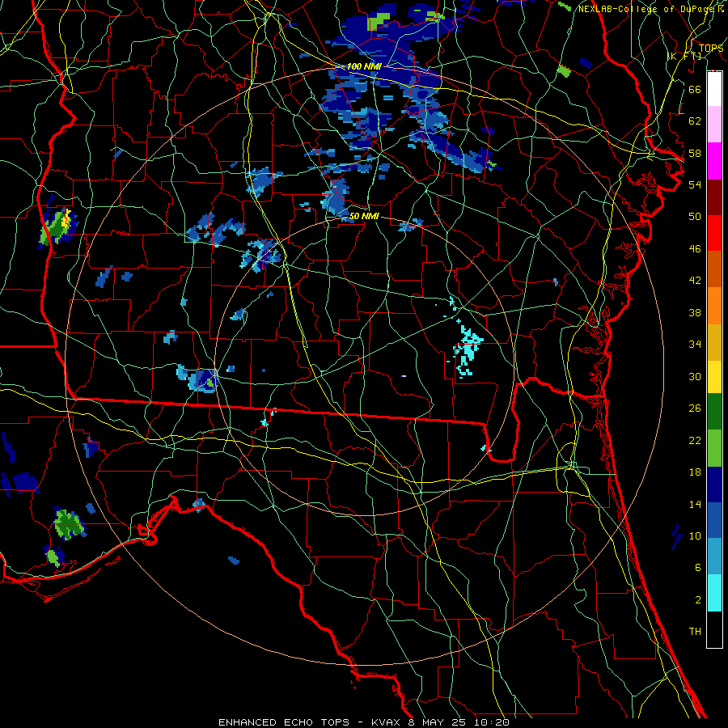Click the yellow legend swatch
728x728 pixels.
(714, 377)
